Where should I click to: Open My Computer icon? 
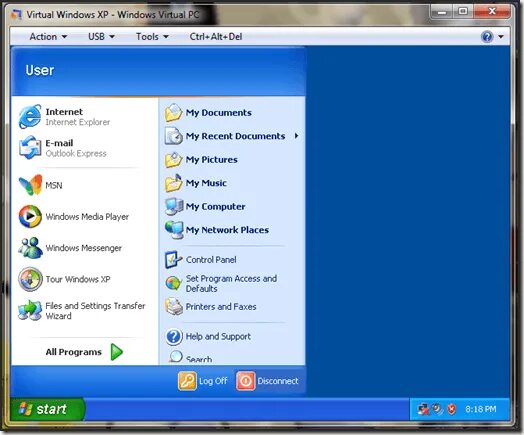pos(174,206)
